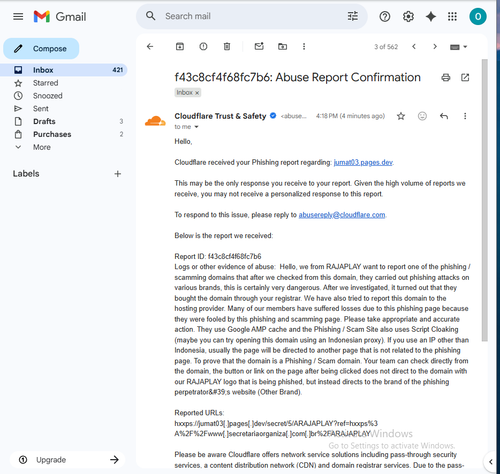The width and height of the screenshot is (500, 474).
Task: Go to older email arrow
Action: [x=435, y=47]
